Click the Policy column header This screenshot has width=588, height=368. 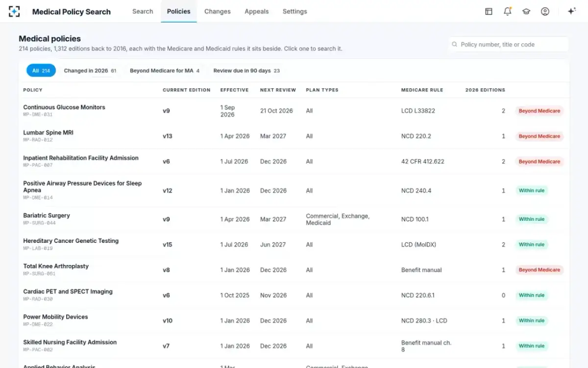[x=33, y=90]
